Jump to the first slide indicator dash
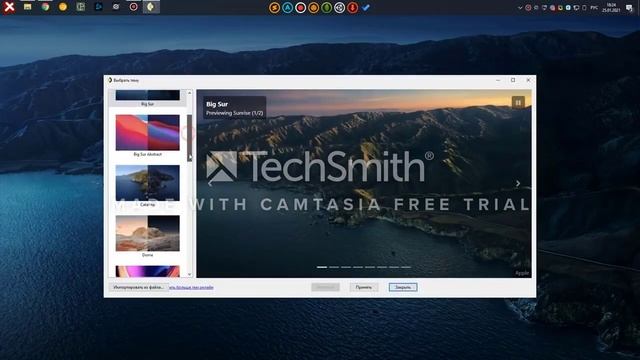Viewport: 640px width, 360px height. pos(322,267)
